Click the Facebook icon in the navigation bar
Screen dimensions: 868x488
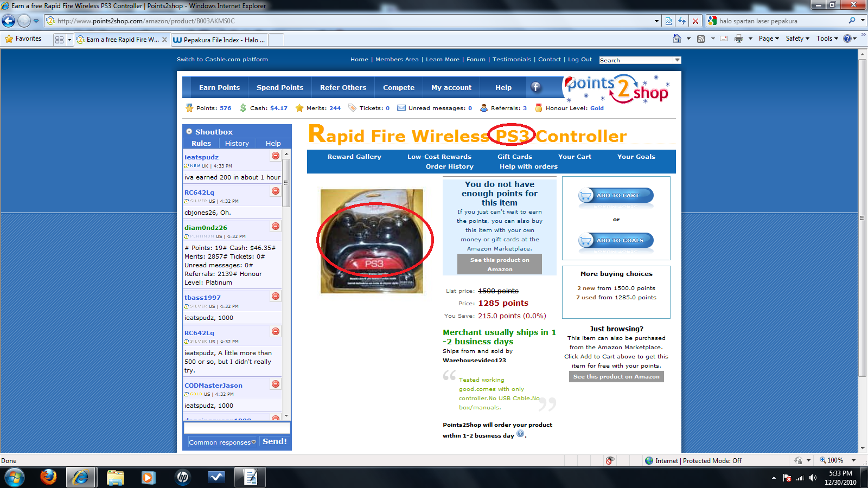coord(536,87)
